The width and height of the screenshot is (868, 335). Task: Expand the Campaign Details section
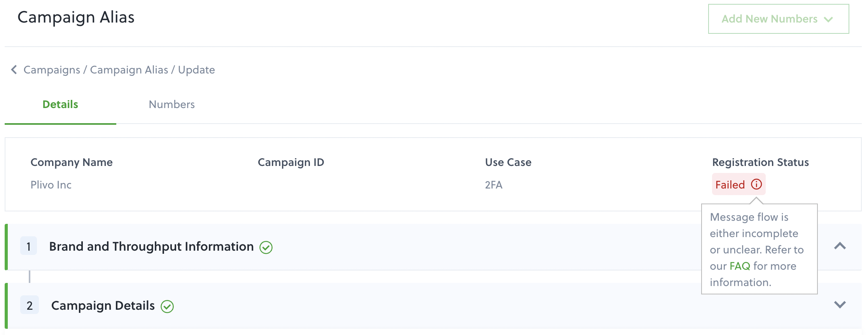(840, 305)
